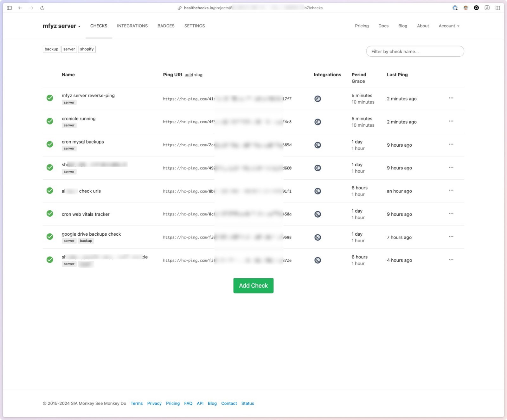The image size is (507, 420).
Task: Click email integration icon for cron mysql backups
Action: 318,145
